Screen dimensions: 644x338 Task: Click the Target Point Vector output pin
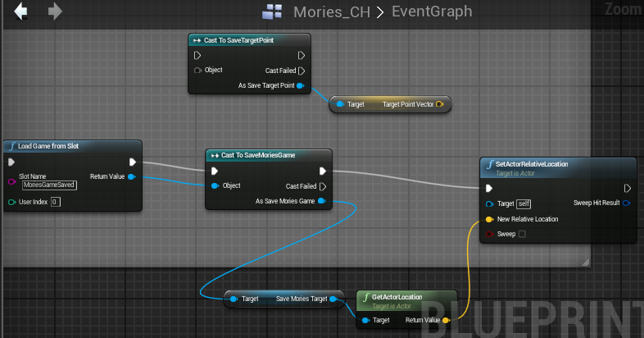click(439, 104)
